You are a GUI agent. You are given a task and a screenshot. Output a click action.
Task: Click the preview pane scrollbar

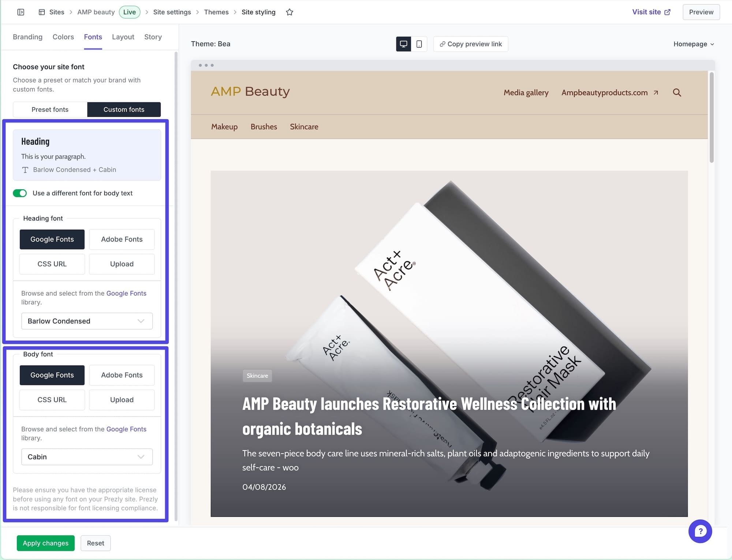point(712,117)
